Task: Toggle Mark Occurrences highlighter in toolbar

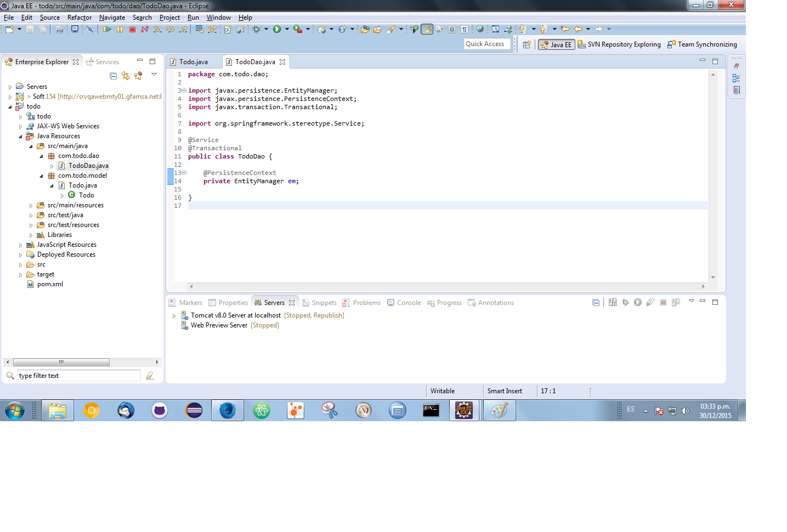Action: pos(427,29)
